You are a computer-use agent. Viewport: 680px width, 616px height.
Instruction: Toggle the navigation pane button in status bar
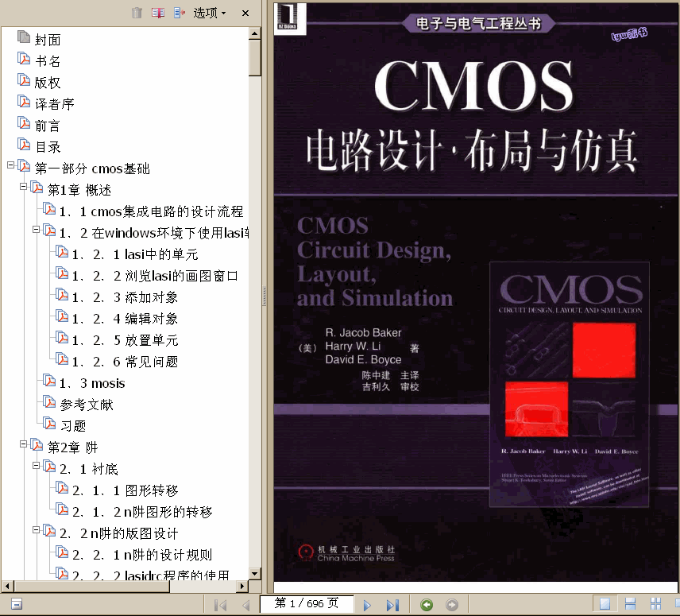click(x=17, y=604)
